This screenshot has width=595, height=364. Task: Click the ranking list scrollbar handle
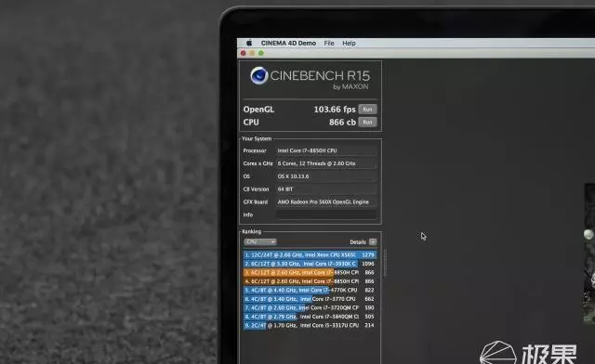tap(385, 263)
